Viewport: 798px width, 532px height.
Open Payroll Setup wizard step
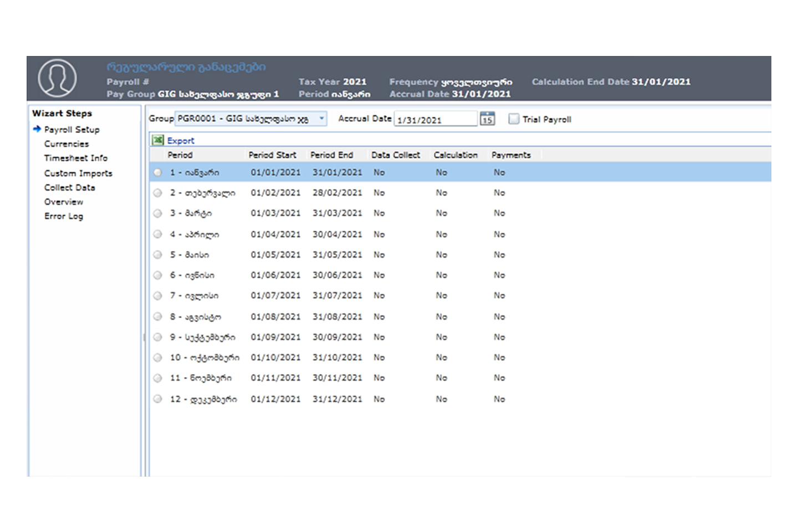[72, 130]
